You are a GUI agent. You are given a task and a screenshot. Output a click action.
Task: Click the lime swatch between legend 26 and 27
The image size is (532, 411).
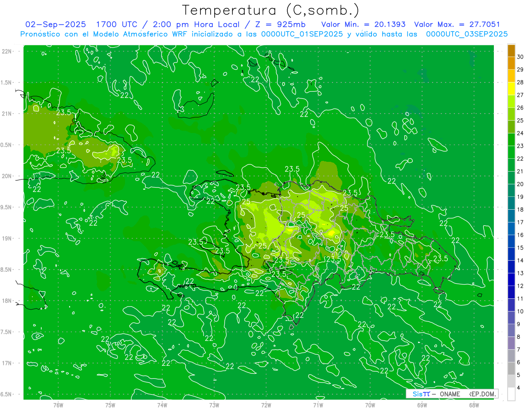[x=511, y=102]
